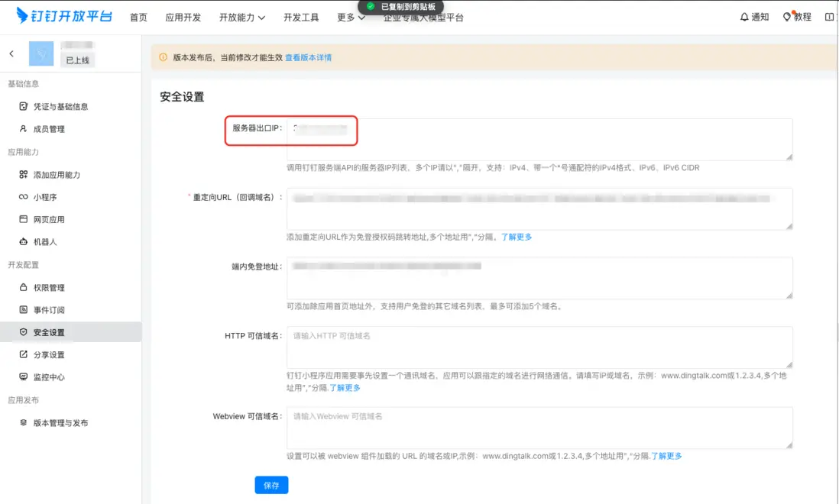
Task: Open 权限管理 via its lock icon
Action: point(24,288)
